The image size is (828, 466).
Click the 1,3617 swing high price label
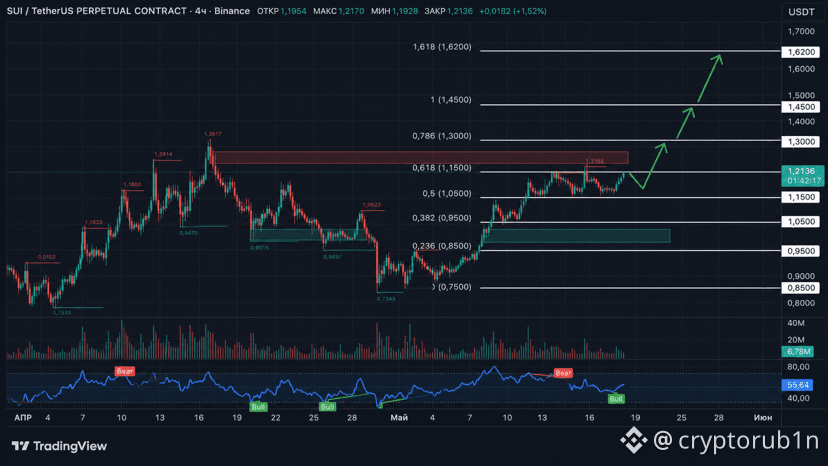pos(213,134)
